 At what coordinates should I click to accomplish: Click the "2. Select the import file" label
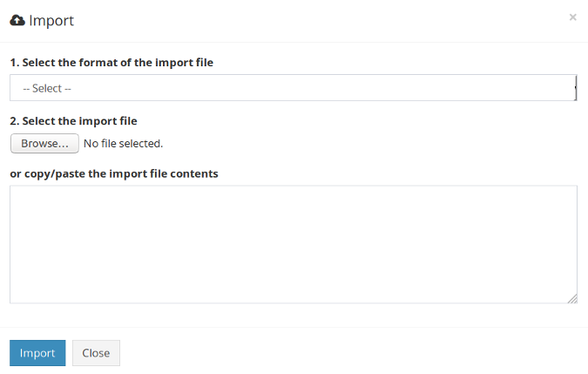point(73,121)
